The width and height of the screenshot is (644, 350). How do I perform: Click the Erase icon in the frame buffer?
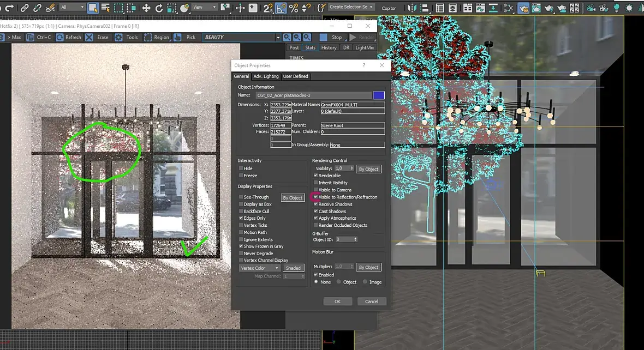[x=90, y=38]
